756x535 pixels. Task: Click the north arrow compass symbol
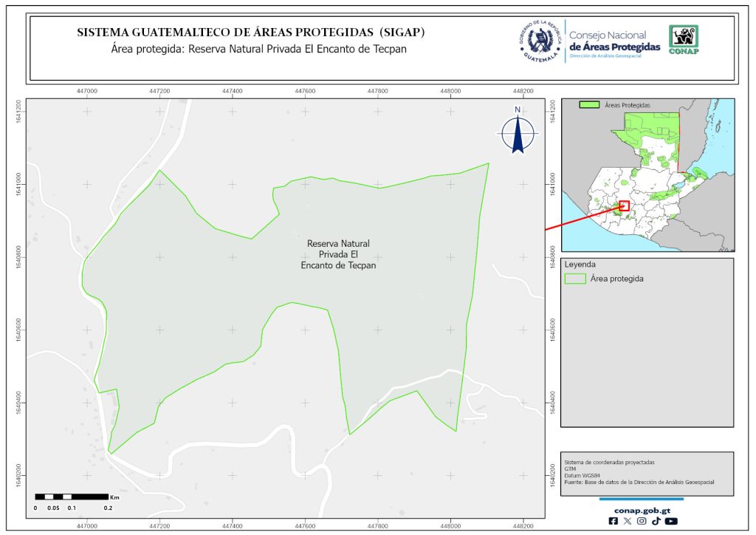click(x=519, y=132)
